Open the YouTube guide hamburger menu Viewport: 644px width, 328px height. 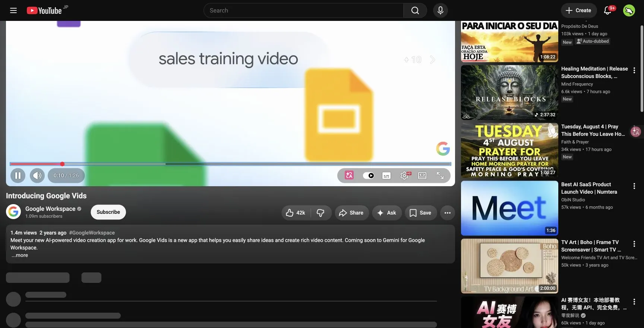(13, 10)
